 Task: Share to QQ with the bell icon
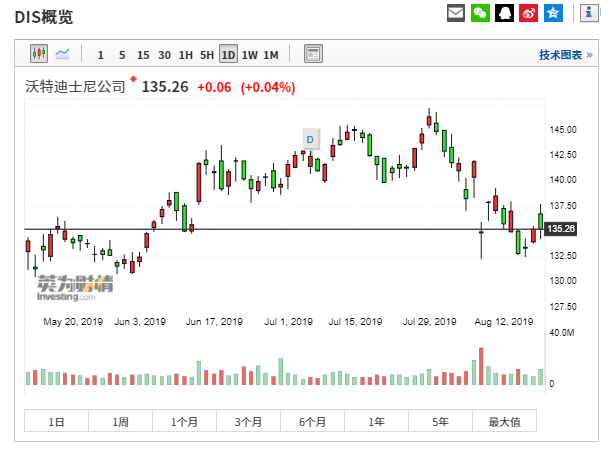click(504, 13)
